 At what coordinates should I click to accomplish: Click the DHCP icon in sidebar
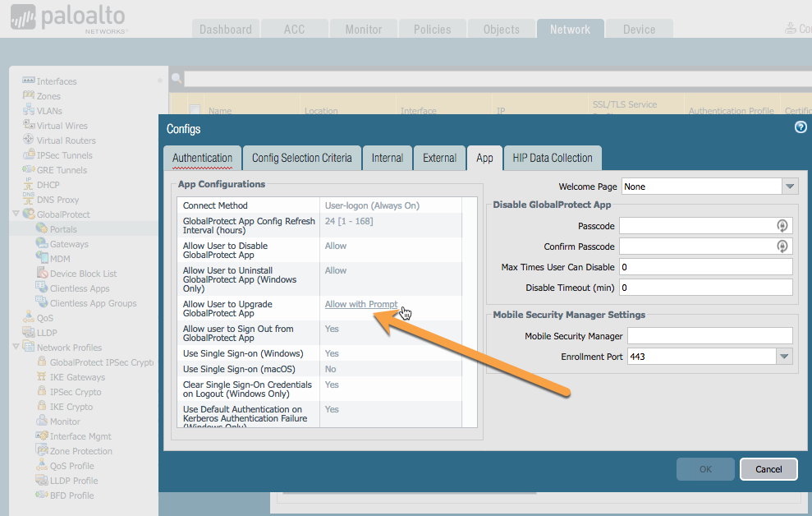[x=28, y=184]
